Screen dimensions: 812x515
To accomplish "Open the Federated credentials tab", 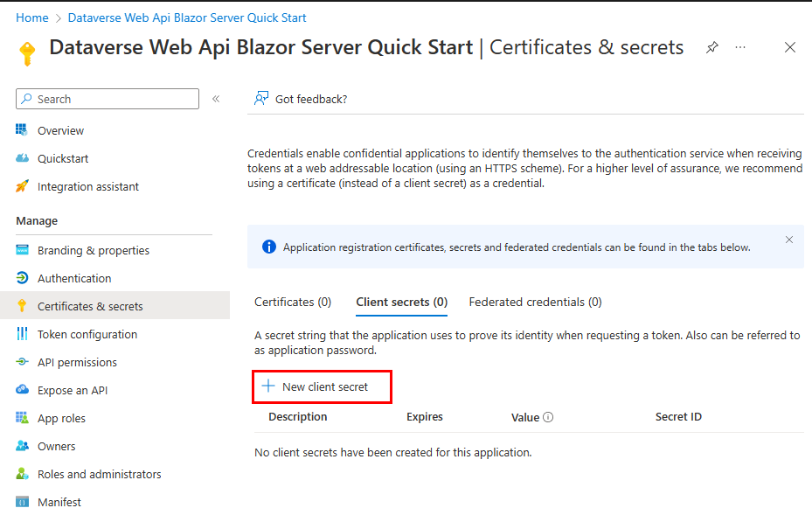I will click(535, 302).
